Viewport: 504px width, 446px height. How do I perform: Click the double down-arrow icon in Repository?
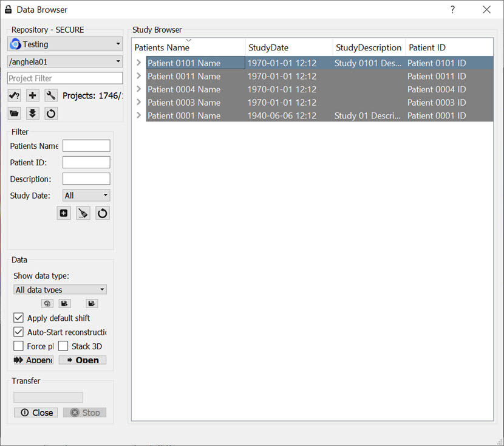tap(33, 113)
